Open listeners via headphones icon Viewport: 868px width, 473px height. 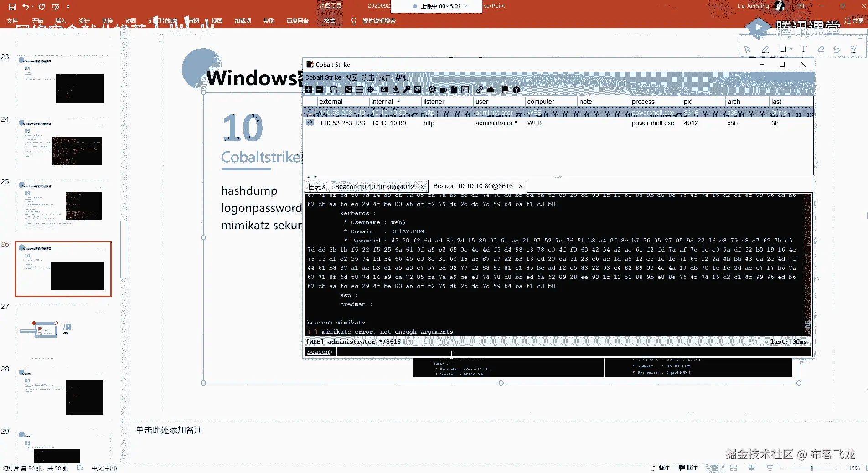pos(334,90)
